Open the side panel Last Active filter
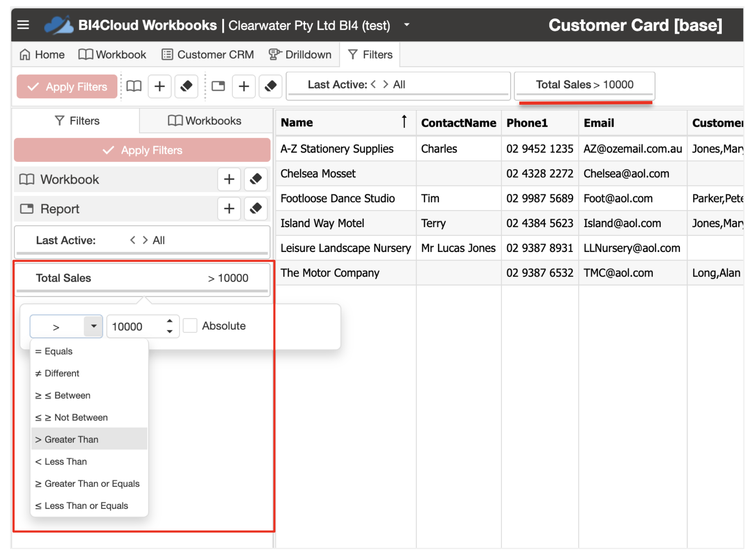Screen dimensions: 756x557 [142, 241]
